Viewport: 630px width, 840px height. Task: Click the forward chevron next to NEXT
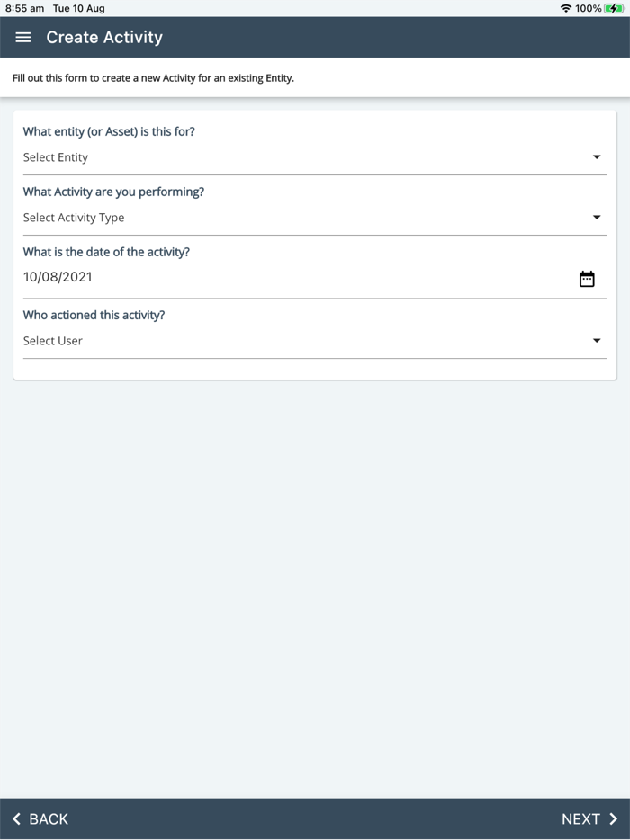tap(613, 818)
